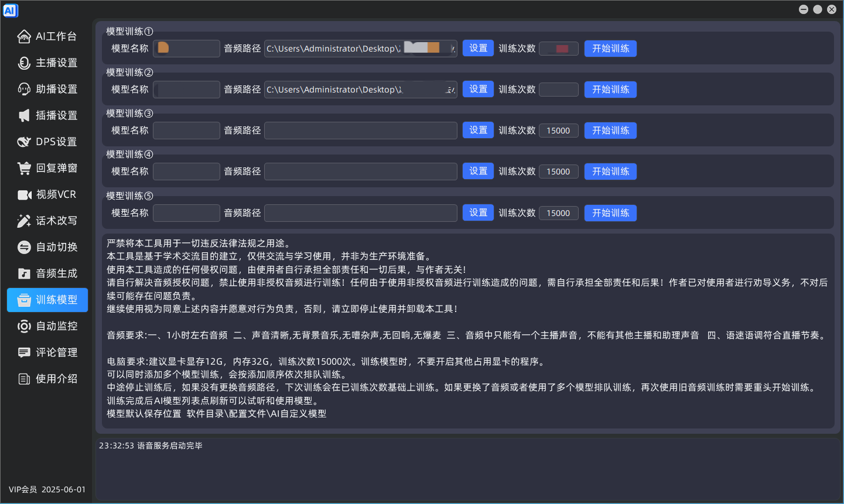Click the 回复弹窗 shopping cart icon

[x=24, y=168]
